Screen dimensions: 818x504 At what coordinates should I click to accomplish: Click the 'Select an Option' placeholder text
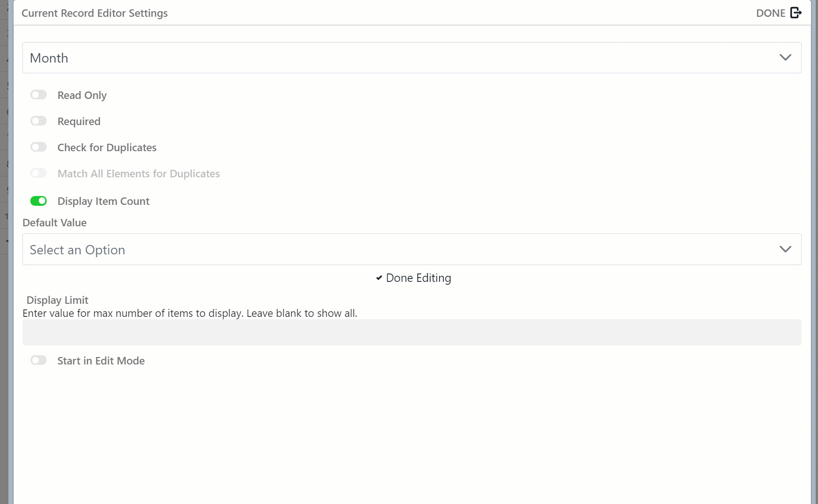click(x=78, y=250)
